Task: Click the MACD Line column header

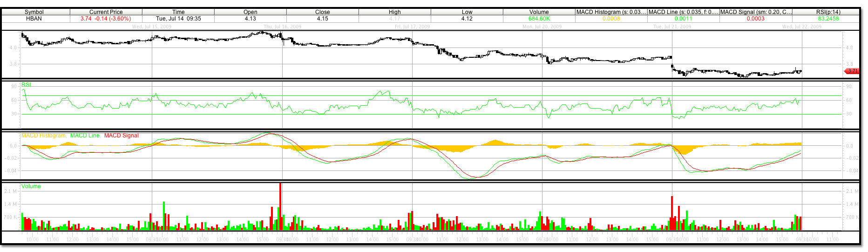Action: pyautogui.click(x=683, y=12)
